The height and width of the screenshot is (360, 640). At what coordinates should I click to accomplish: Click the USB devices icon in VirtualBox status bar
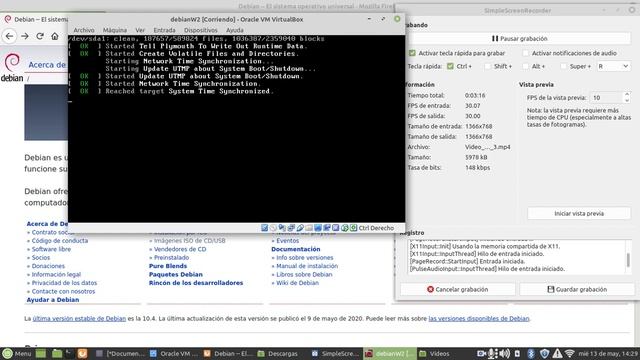(300, 228)
